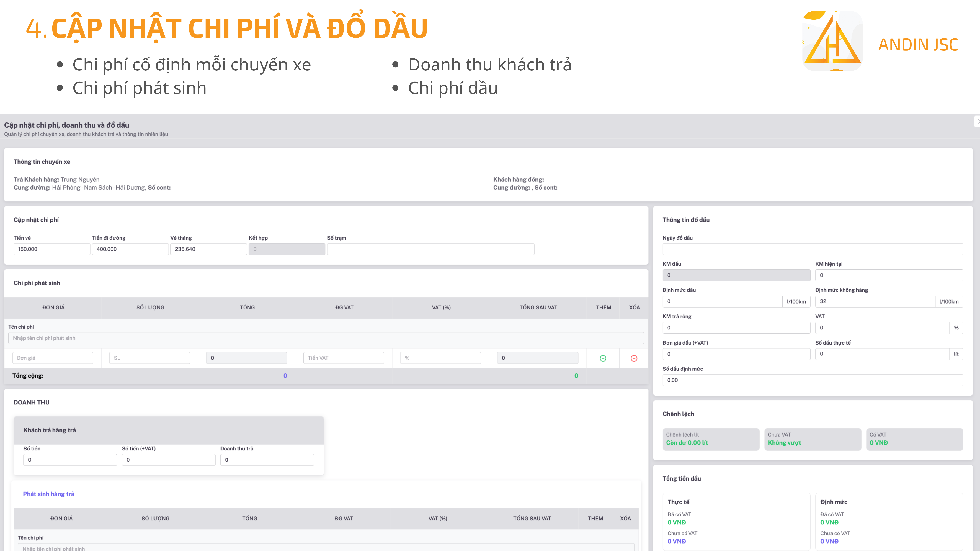
Task: Click the ANDIN JSC logo image
Action: (832, 41)
